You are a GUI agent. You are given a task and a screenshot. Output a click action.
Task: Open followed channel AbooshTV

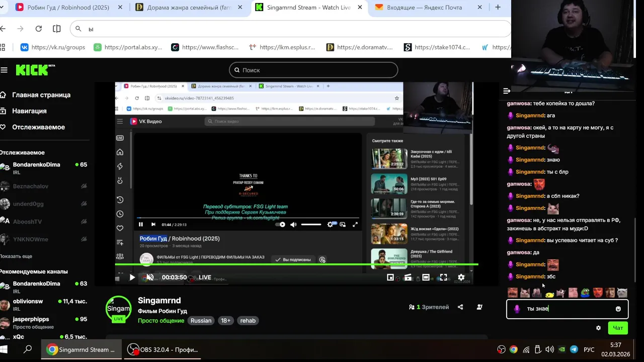[x=44, y=221]
